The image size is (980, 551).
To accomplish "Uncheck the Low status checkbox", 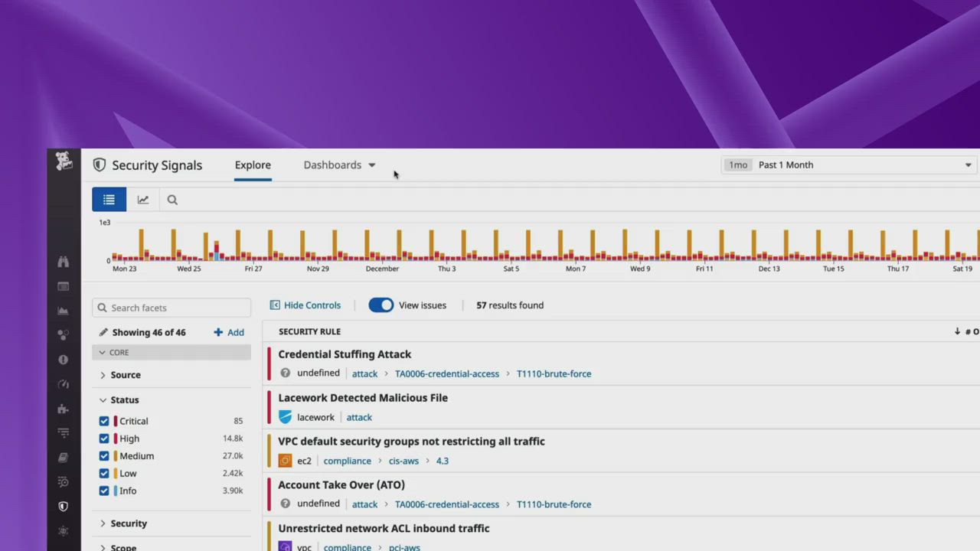I will 104,473.
